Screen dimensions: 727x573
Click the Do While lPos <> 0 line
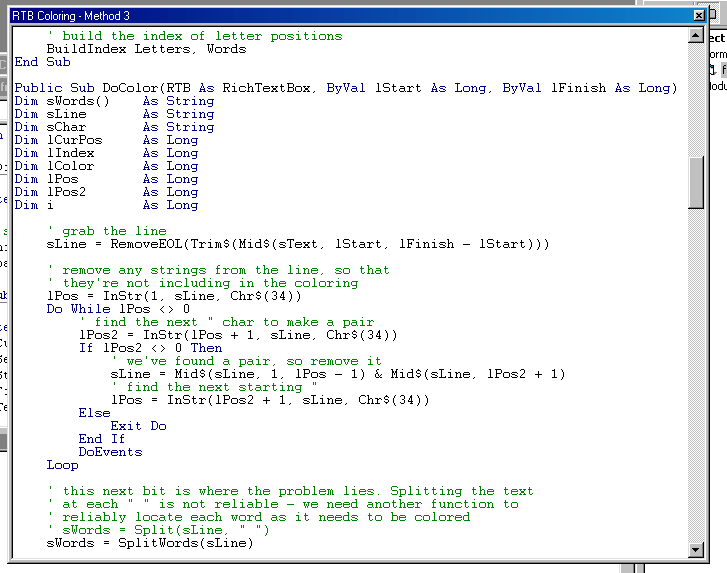(118, 309)
